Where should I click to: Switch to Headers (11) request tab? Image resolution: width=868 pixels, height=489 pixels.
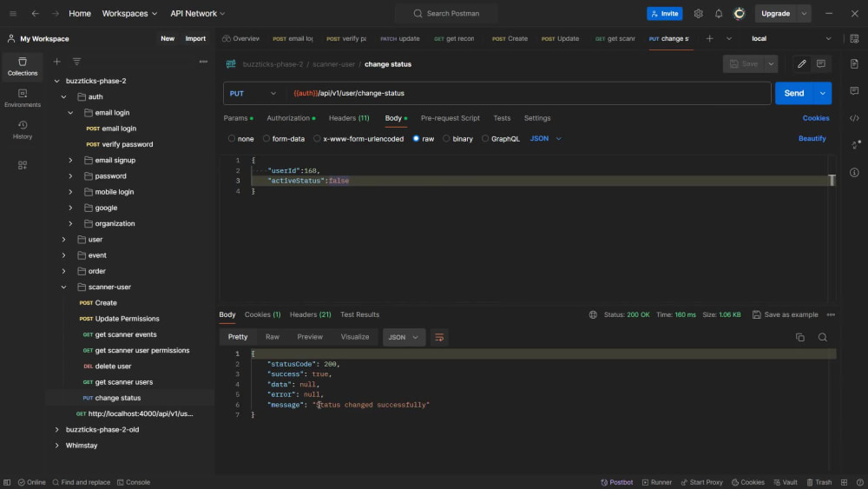(349, 118)
